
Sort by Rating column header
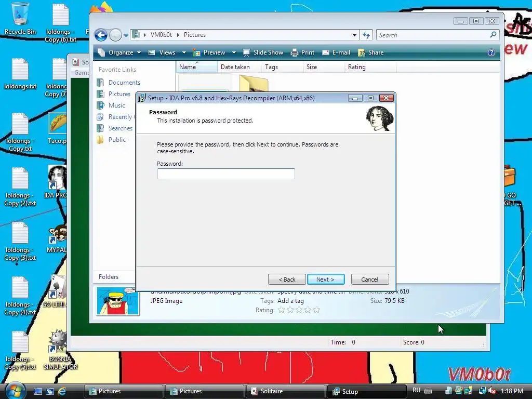tap(370, 67)
